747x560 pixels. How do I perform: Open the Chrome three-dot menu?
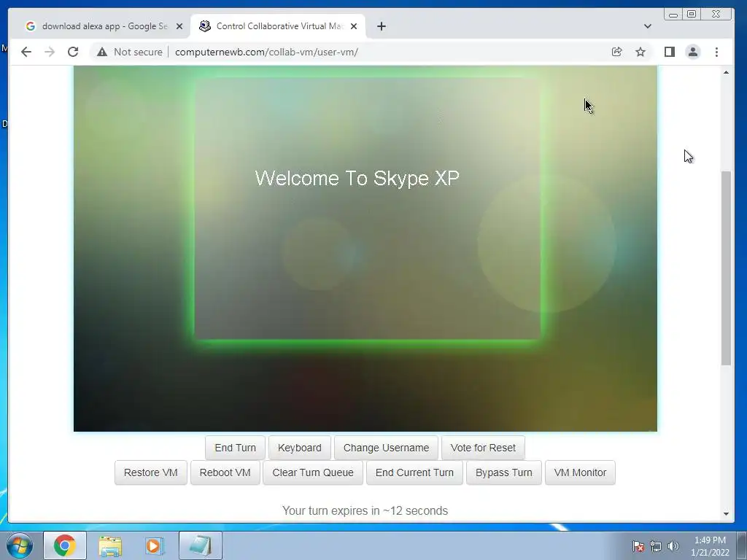(716, 52)
